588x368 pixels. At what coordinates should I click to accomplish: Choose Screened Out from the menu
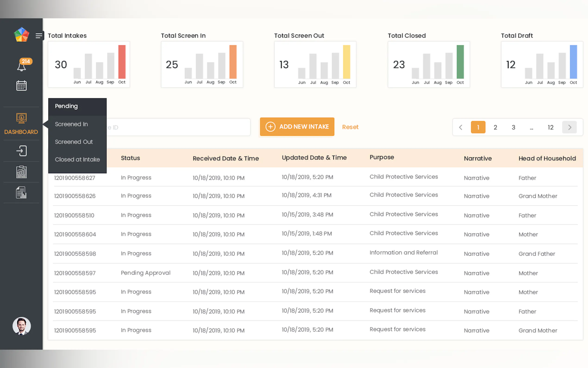(x=74, y=142)
